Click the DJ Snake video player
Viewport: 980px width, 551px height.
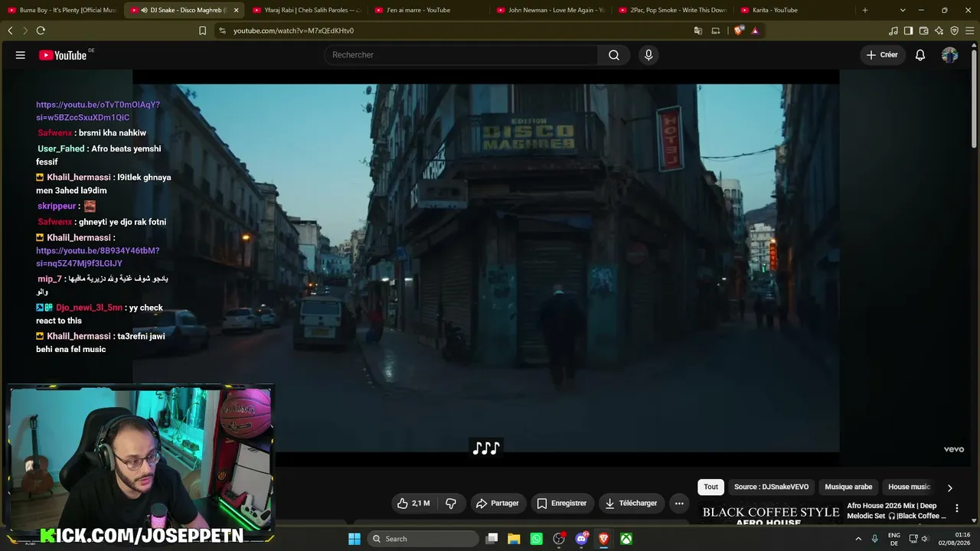(x=486, y=268)
